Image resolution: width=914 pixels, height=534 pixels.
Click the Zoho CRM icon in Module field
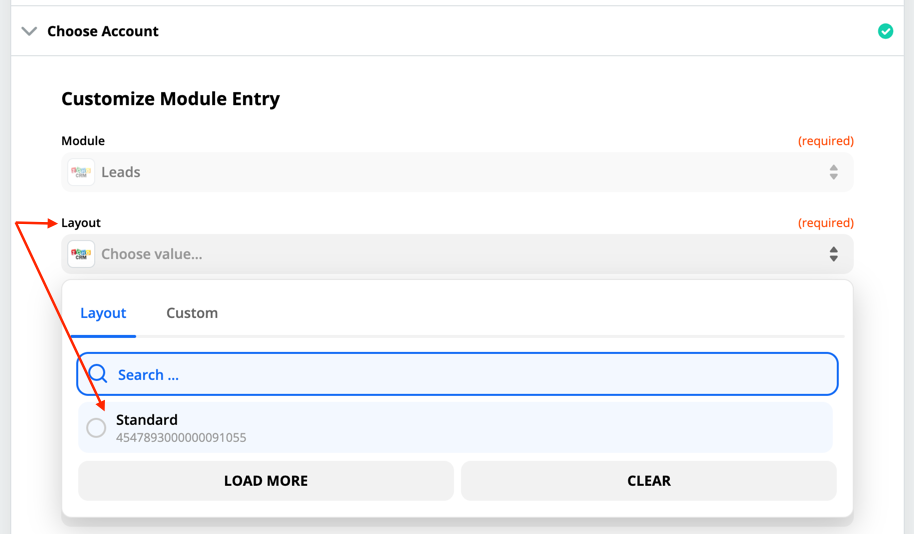click(x=81, y=172)
